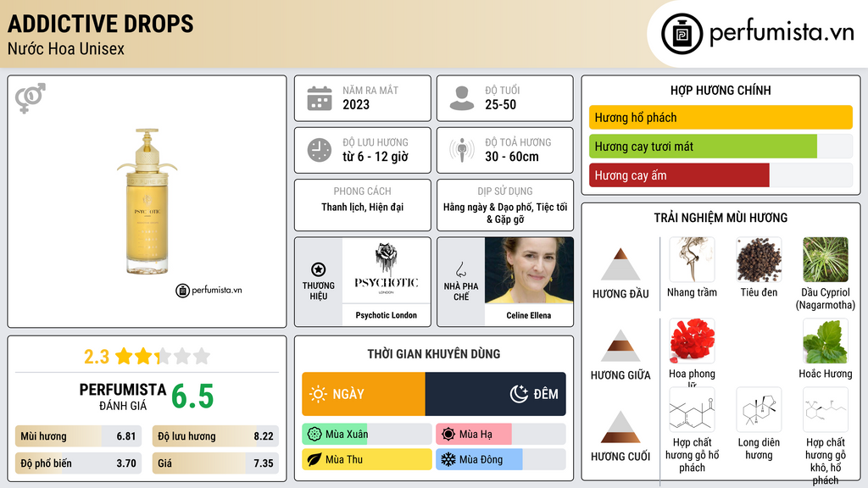This screenshot has width=868, height=488.
Task: Click the star badge icon above Thương hiệu
Action: [319, 269]
